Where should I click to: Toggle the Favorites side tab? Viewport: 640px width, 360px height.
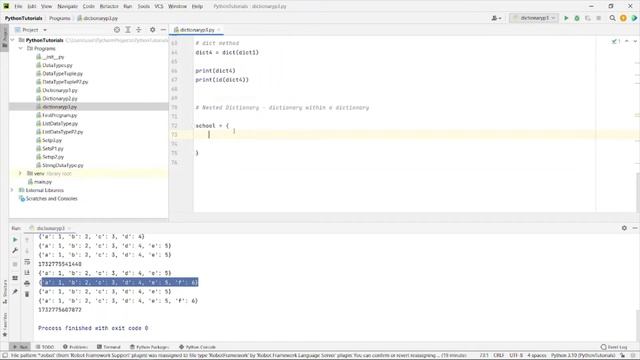[x=5, y=325]
